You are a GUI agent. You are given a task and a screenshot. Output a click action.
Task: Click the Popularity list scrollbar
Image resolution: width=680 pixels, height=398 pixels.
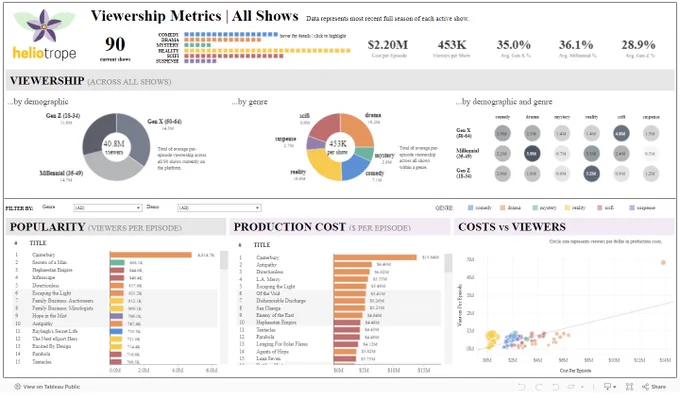[x=224, y=260]
